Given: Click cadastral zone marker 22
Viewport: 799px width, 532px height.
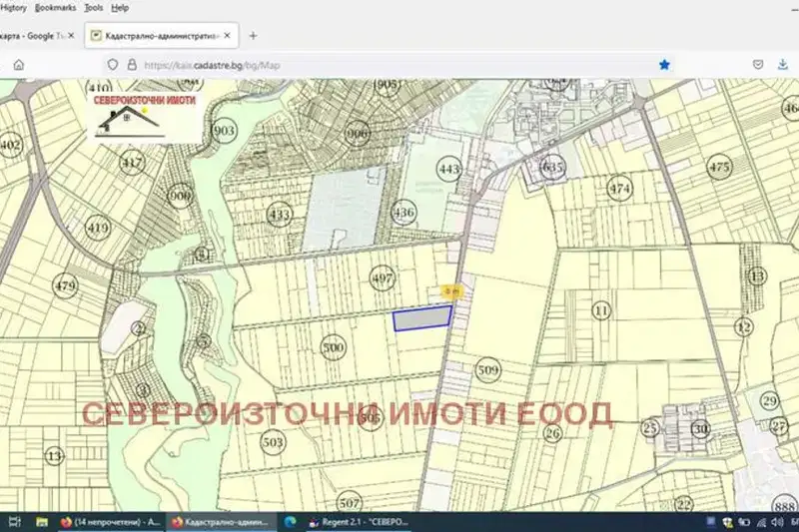Looking at the screenshot, I should [x=684, y=504].
